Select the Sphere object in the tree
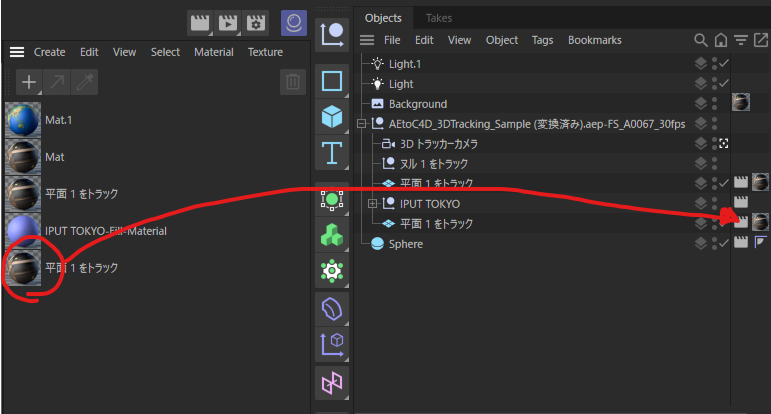Image resolution: width=771 pixels, height=414 pixels. click(x=405, y=244)
